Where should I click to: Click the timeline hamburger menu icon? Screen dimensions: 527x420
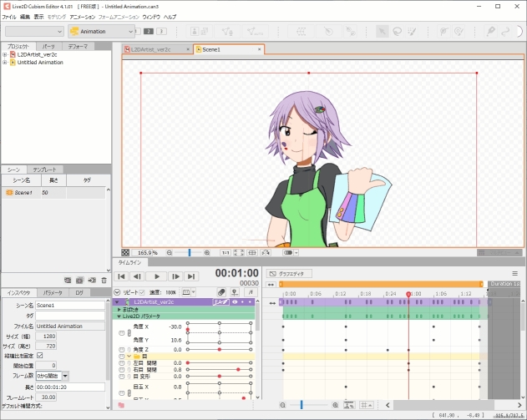tap(515, 274)
